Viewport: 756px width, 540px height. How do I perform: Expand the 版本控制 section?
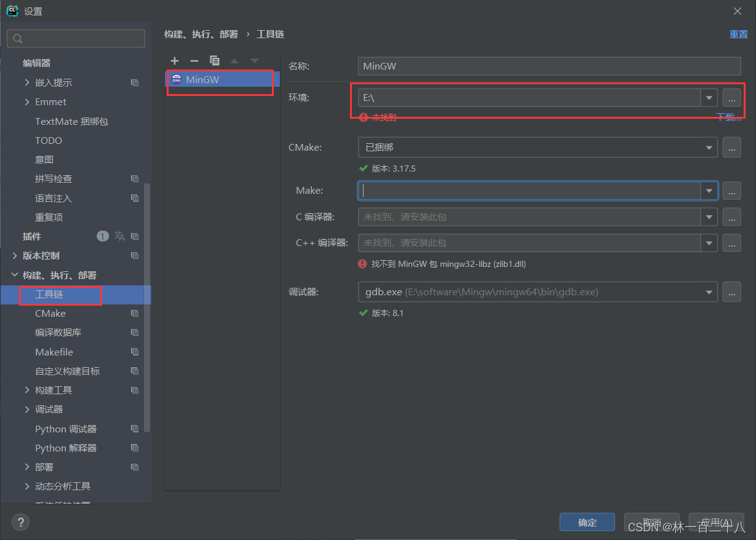click(x=15, y=256)
